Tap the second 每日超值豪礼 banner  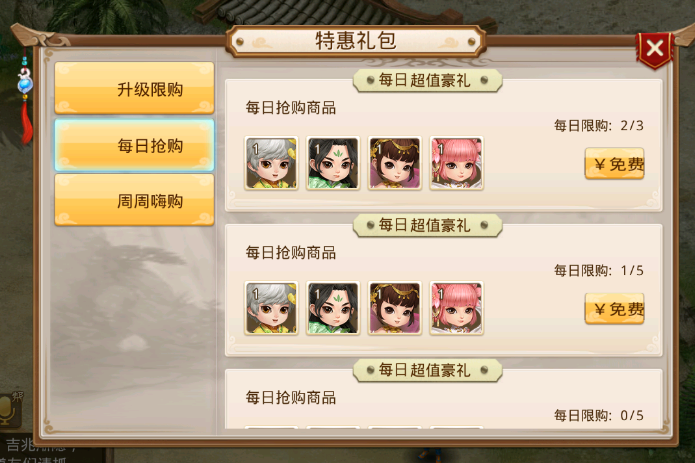pyautogui.click(x=428, y=225)
